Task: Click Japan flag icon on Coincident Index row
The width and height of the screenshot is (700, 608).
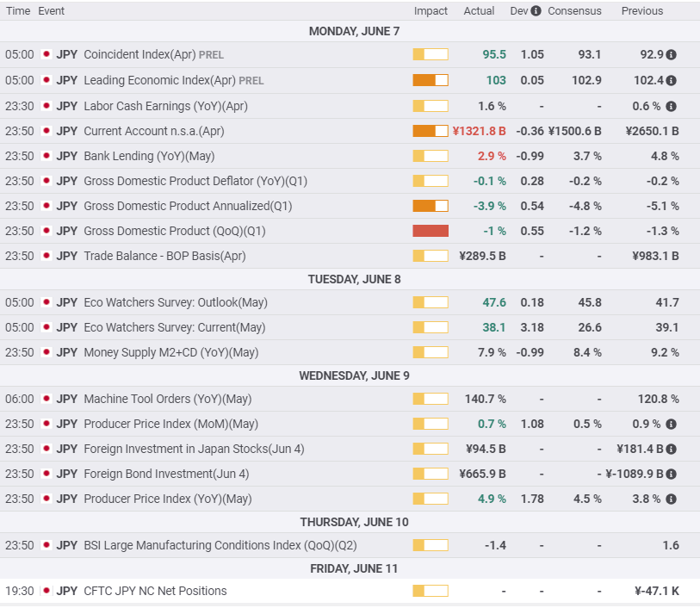Action: (46, 54)
